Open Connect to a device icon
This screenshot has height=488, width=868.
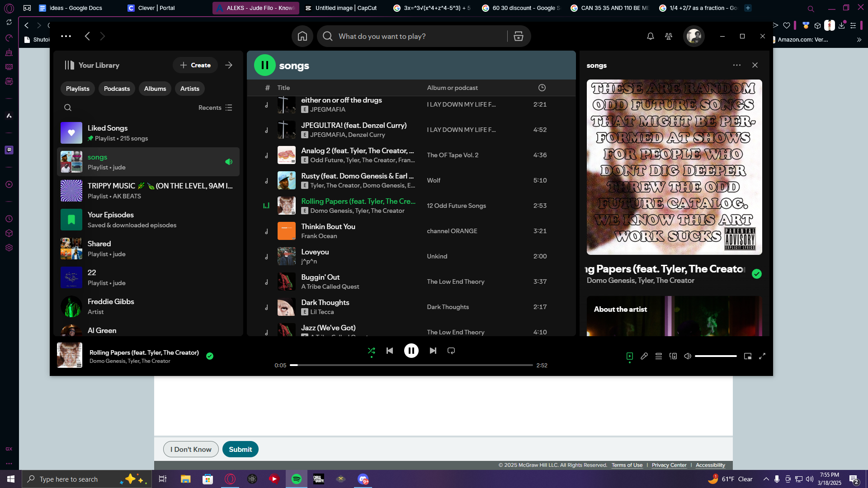tap(673, 356)
